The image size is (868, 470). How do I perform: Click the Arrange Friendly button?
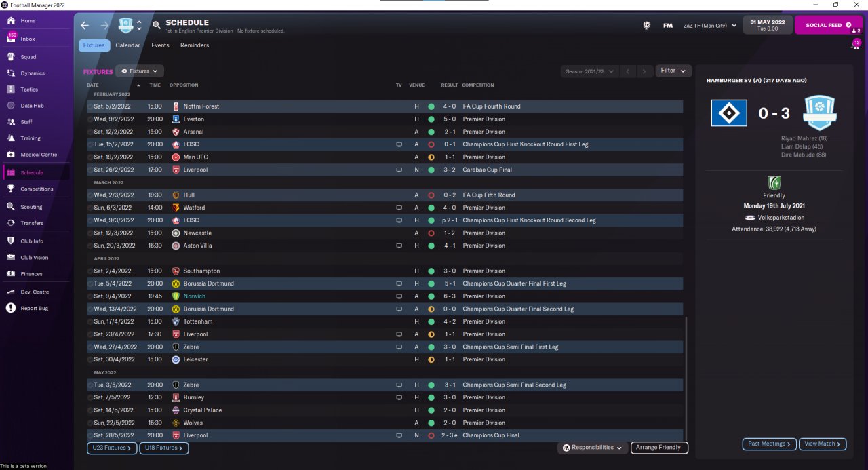(659, 448)
